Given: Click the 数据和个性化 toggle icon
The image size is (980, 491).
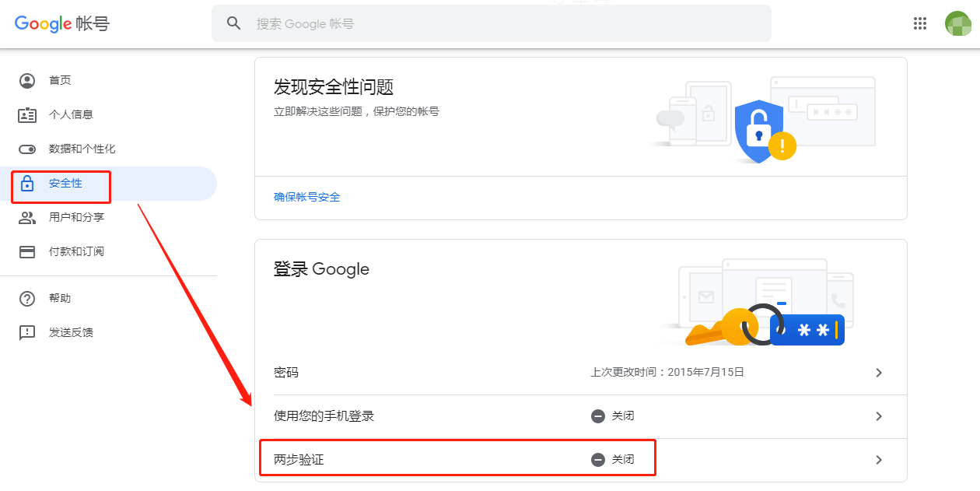Looking at the screenshot, I should point(27,149).
